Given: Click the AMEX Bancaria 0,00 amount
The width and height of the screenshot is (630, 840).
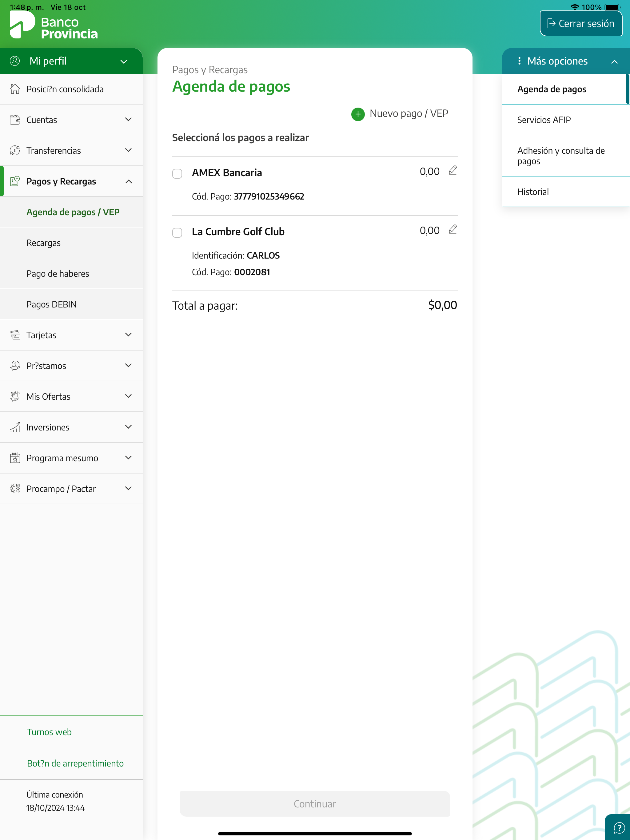Looking at the screenshot, I should point(430,172).
